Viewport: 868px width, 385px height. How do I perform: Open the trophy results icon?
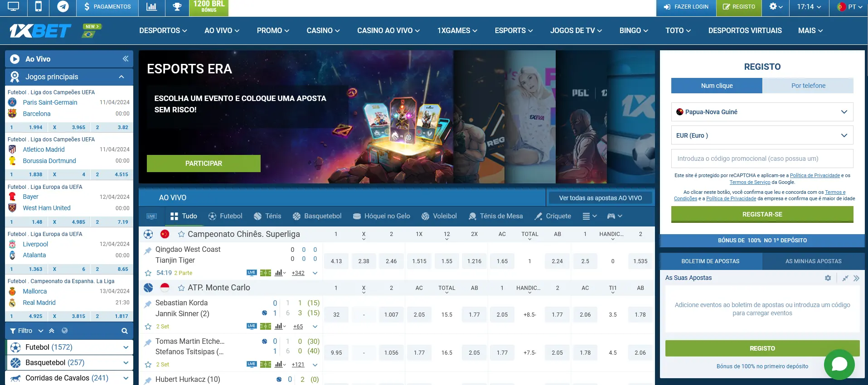tap(177, 7)
